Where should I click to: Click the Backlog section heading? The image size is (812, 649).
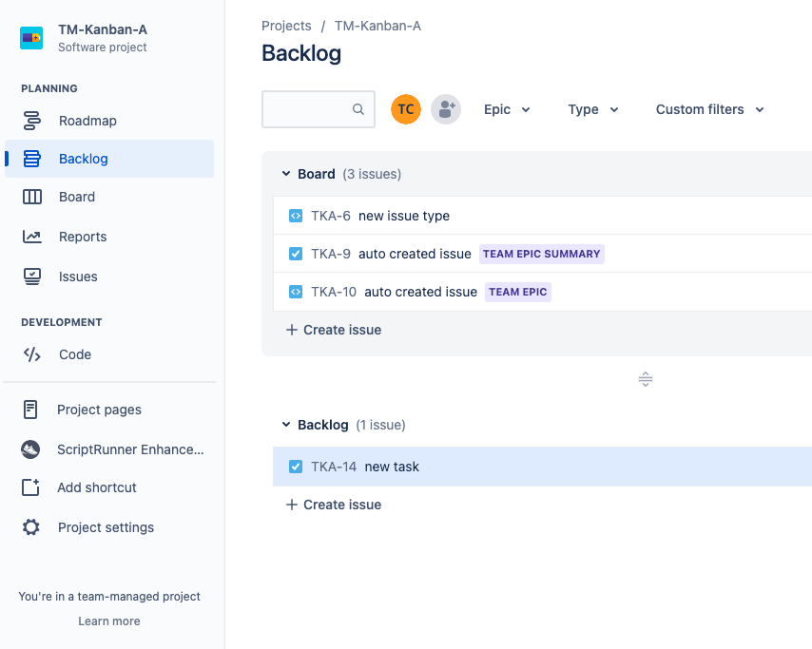click(x=323, y=425)
